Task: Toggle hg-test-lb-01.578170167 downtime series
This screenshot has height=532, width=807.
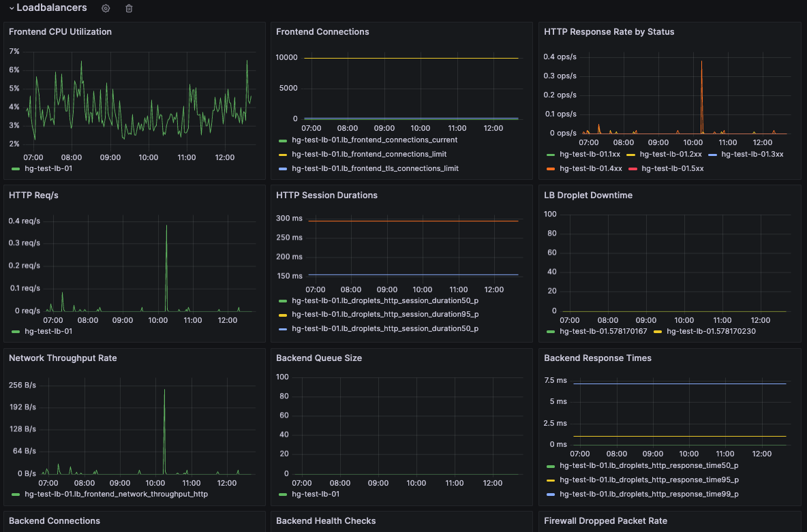Action: point(603,331)
